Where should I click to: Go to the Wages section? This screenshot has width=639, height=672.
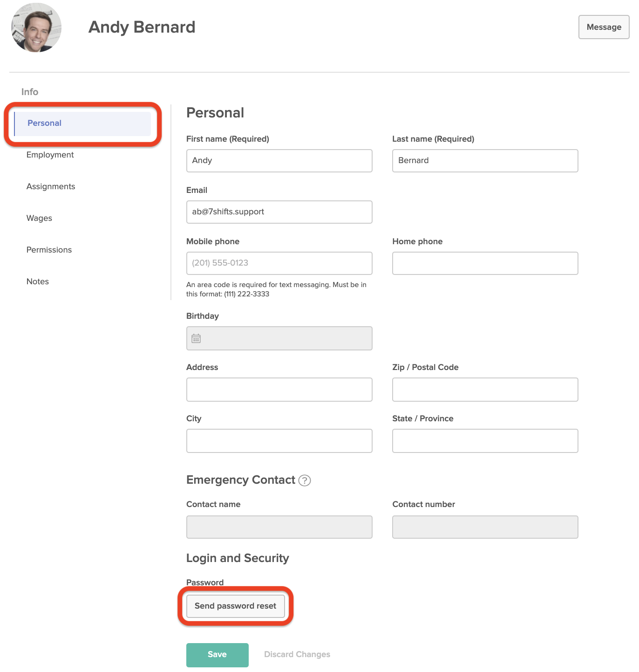tap(40, 219)
